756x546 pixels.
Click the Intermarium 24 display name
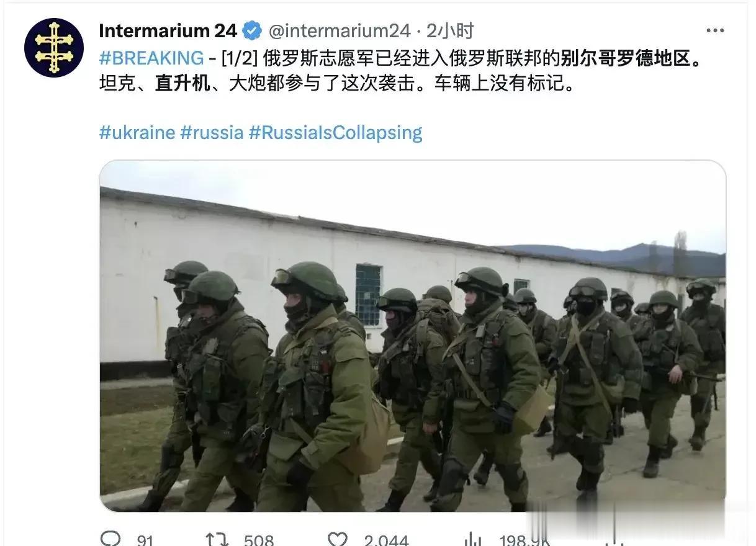pos(168,30)
